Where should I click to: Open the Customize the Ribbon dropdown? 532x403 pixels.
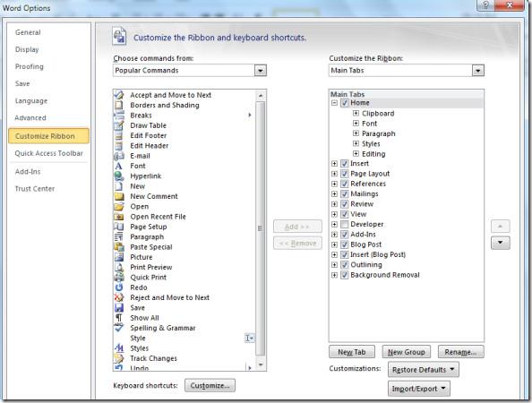(477, 71)
